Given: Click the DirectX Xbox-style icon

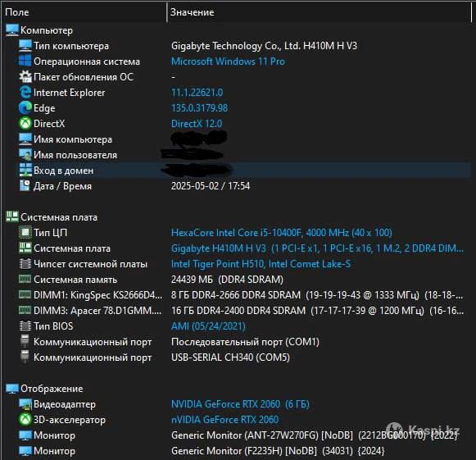Looking at the screenshot, I should [25, 123].
